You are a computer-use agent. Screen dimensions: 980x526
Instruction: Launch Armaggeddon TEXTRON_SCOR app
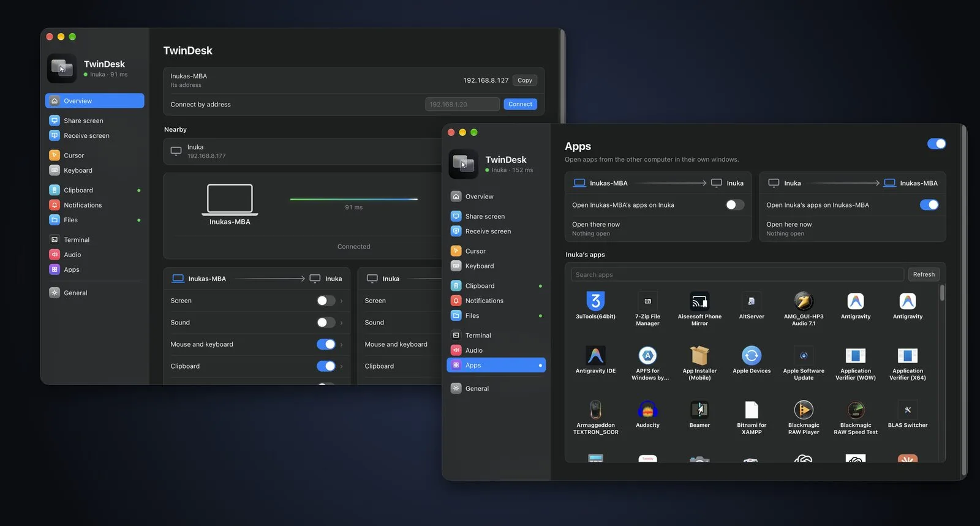[595, 410]
